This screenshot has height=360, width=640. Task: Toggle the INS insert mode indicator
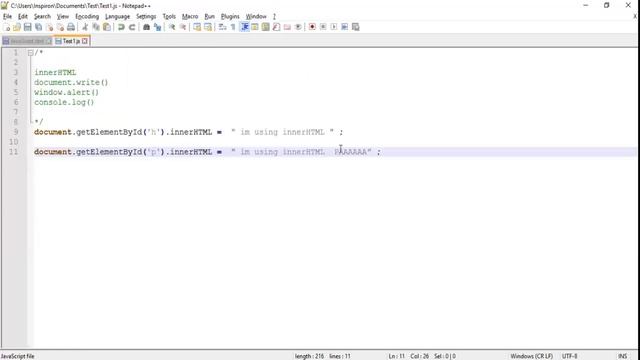622,356
